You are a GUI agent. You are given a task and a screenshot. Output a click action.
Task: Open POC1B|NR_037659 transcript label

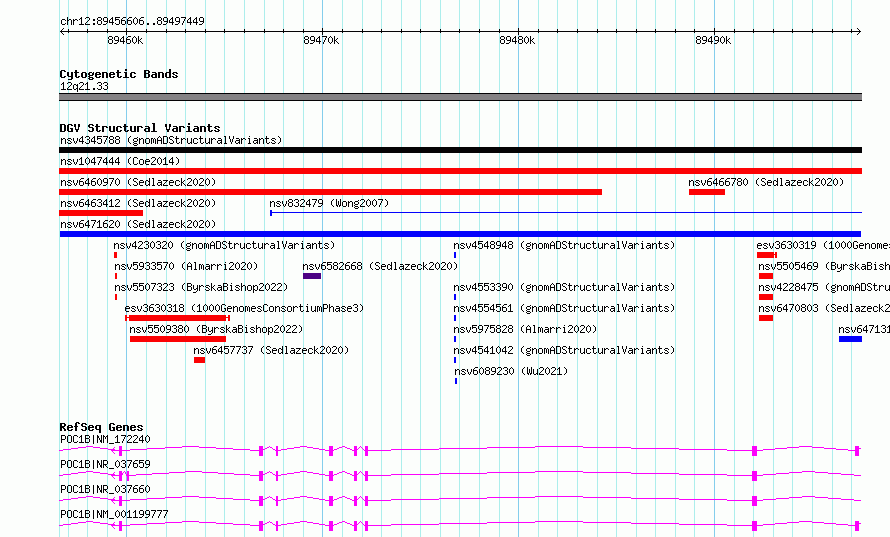pos(105,464)
